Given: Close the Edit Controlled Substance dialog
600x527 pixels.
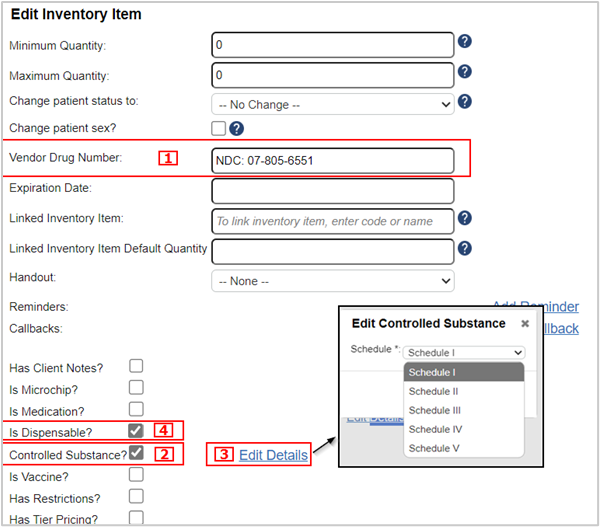Looking at the screenshot, I should pyautogui.click(x=525, y=324).
